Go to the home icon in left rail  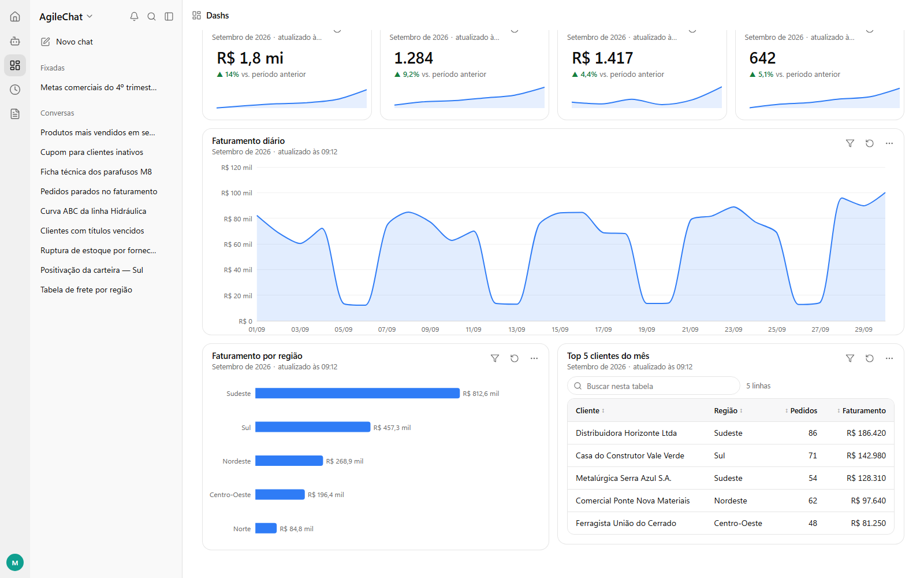15,17
